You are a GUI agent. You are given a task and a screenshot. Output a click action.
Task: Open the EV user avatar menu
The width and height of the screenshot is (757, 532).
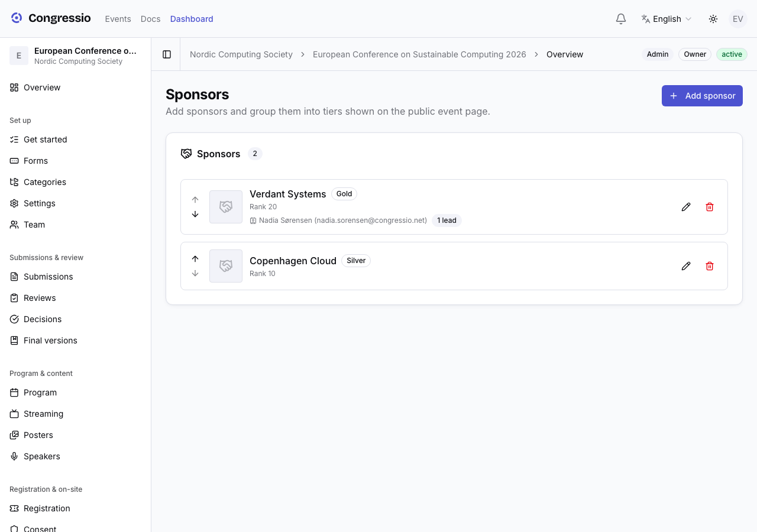click(738, 19)
